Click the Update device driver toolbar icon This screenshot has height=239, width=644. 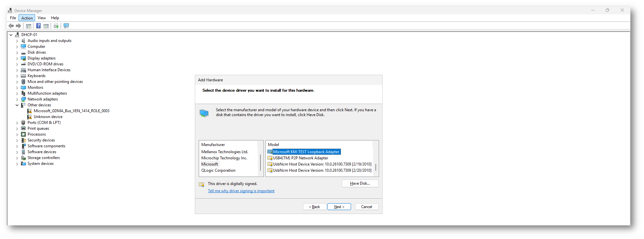[x=56, y=26]
